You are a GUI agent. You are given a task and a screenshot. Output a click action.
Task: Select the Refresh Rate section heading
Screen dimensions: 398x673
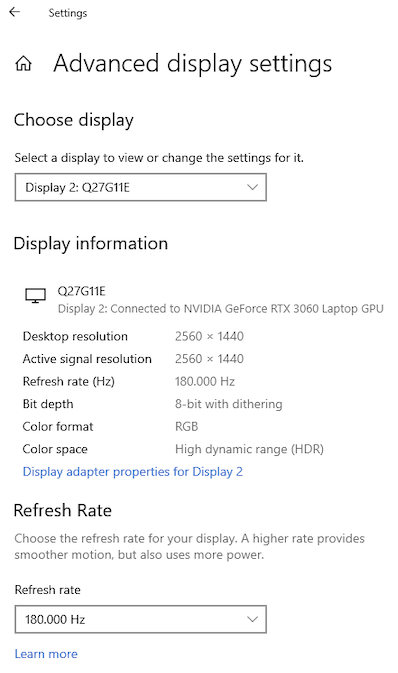[63, 510]
